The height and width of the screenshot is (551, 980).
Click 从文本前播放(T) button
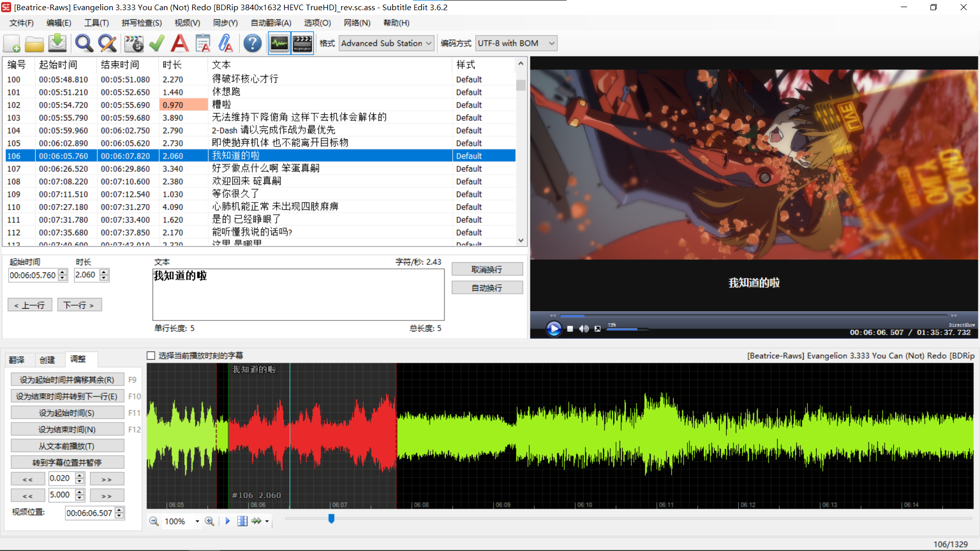(67, 446)
